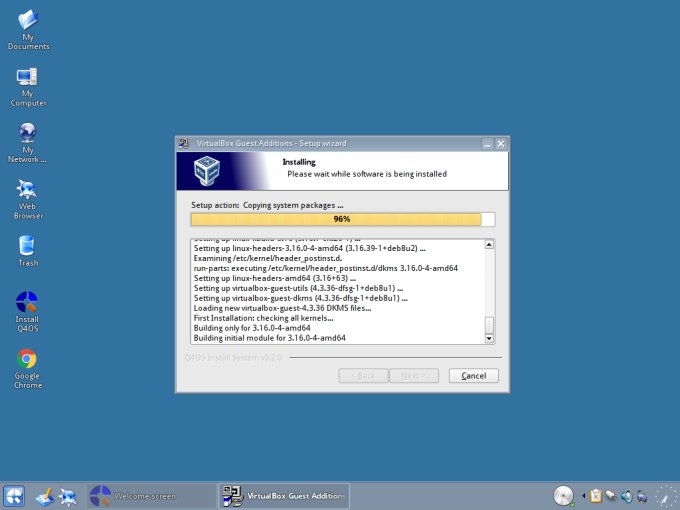
Task: Click 'Setup action: Copying system packages' text
Action: click(267, 205)
